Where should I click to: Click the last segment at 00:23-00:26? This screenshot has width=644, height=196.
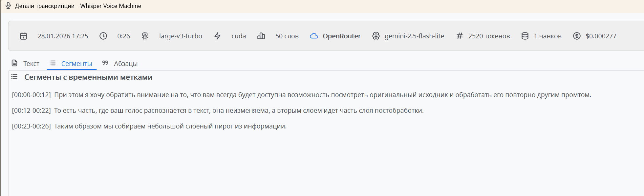click(x=149, y=126)
